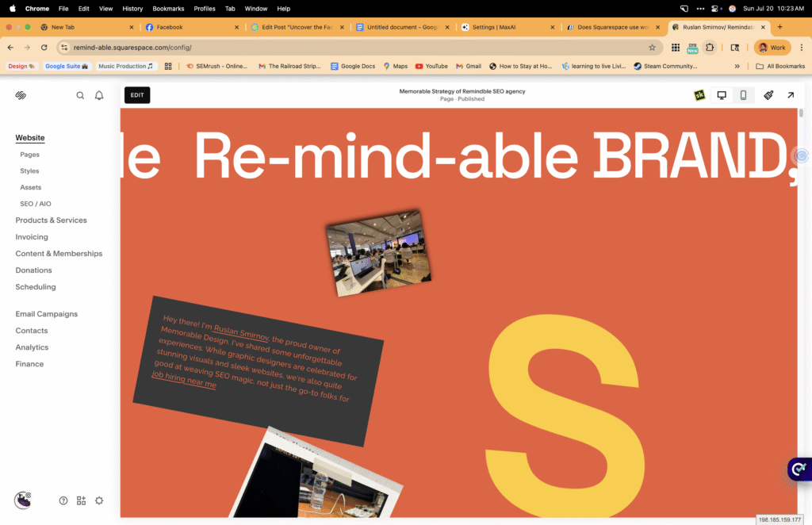812x525 pixels.
Task: Open notifications with the bell icon
Action: (98, 94)
